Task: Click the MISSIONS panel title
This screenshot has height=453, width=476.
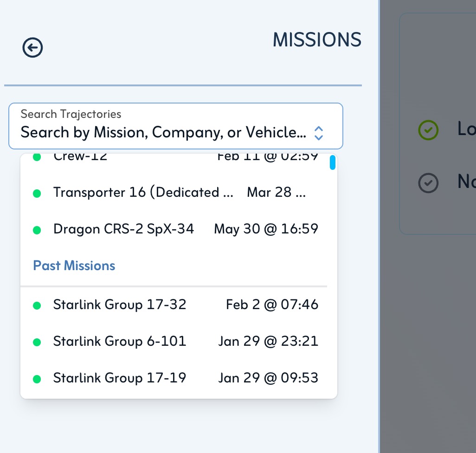Action: coord(317,40)
